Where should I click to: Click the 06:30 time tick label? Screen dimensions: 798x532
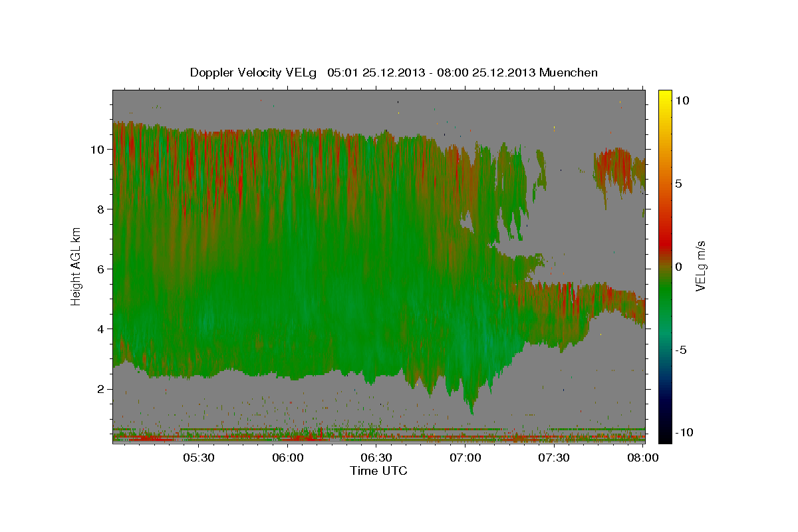(x=376, y=458)
